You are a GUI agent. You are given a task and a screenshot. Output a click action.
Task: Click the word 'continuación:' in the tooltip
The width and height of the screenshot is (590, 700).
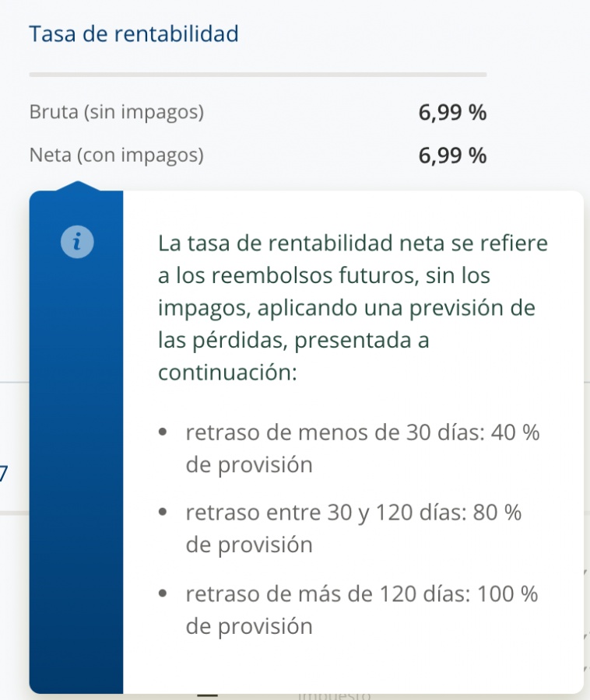pos(227,373)
